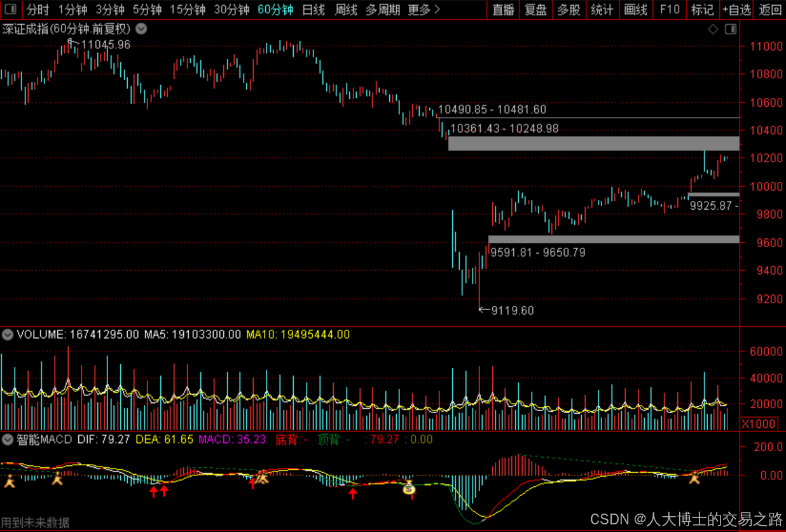786x532 pixels.
Task: Select the gray 9591-9650 gap zone
Action: click(x=614, y=239)
